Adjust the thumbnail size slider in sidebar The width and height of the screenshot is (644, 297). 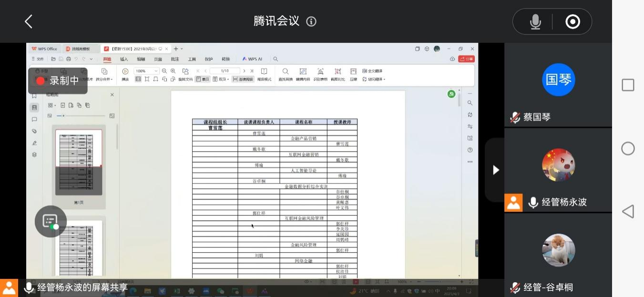pyautogui.click(x=63, y=116)
